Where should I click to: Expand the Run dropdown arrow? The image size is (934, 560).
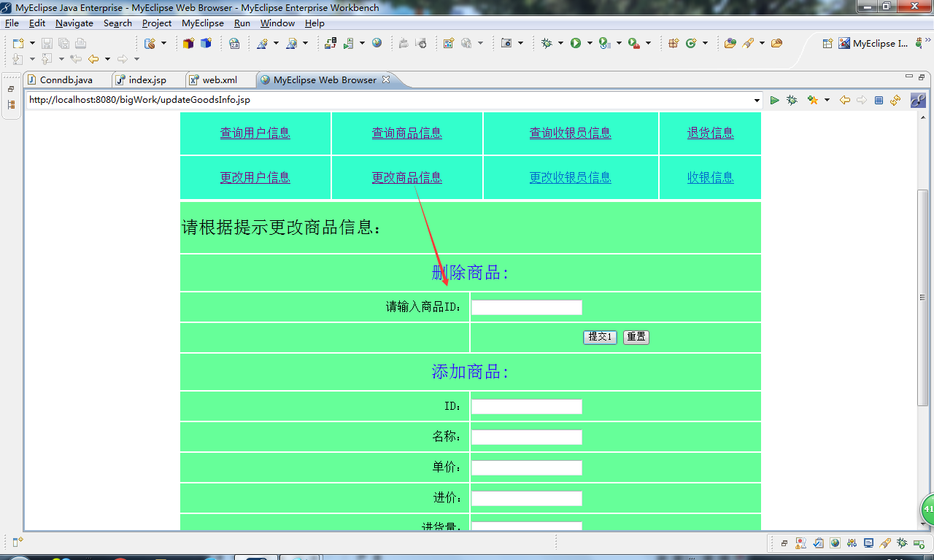pyautogui.click(x=590, y=43)
